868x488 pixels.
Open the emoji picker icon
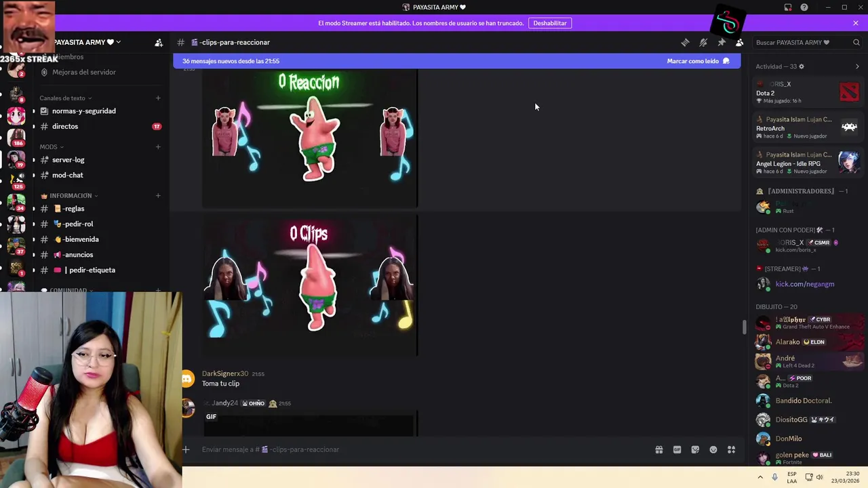[713, 449]
